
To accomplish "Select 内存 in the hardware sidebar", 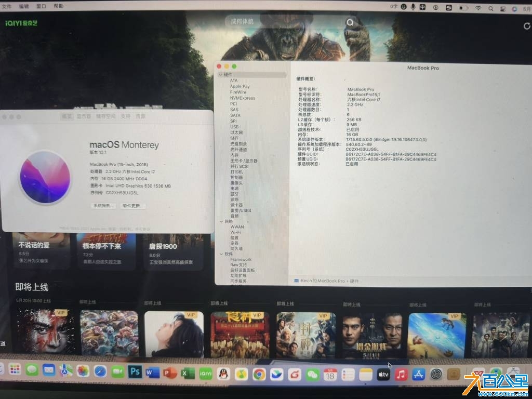I will coord(234,155).
